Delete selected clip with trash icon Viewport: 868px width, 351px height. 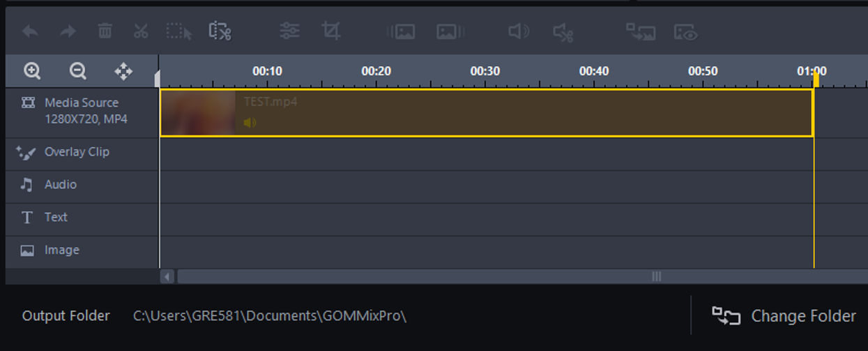[x=105, y=31]
